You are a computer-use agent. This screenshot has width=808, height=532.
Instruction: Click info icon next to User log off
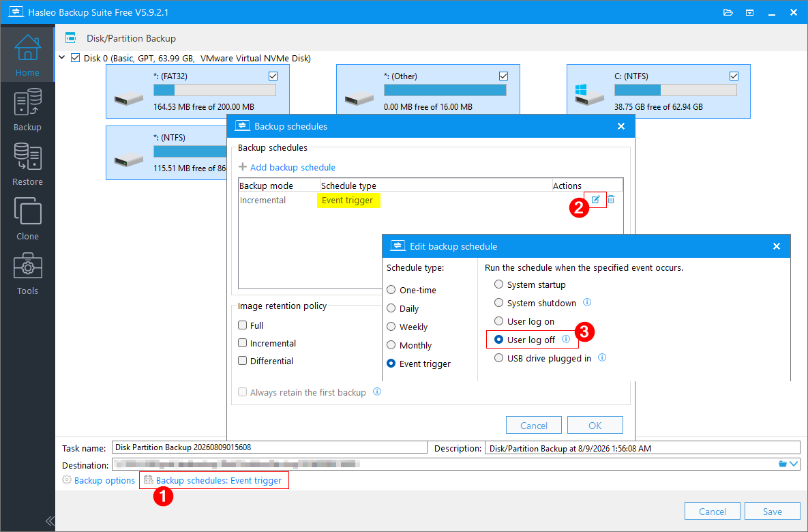(566, 339)
